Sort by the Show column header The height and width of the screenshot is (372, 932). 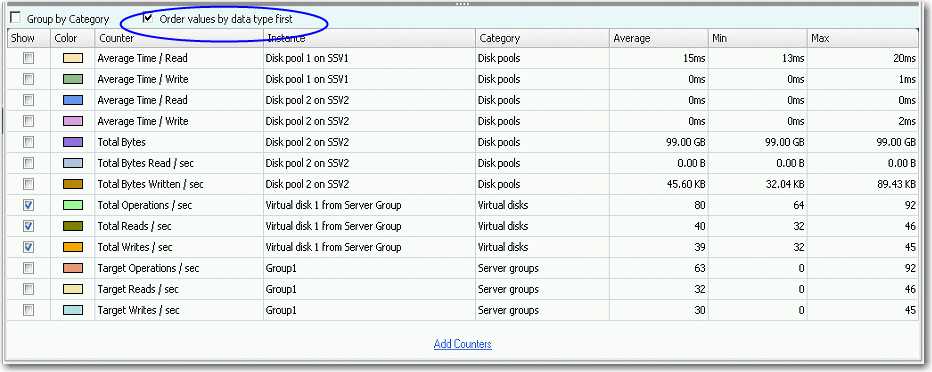pyautogui.click(x=29, y=38)
